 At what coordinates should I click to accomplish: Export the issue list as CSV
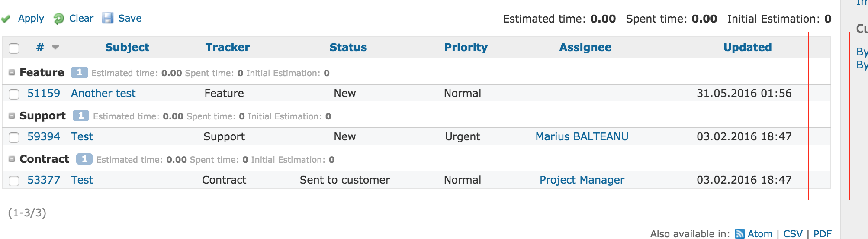click(793, 234)
